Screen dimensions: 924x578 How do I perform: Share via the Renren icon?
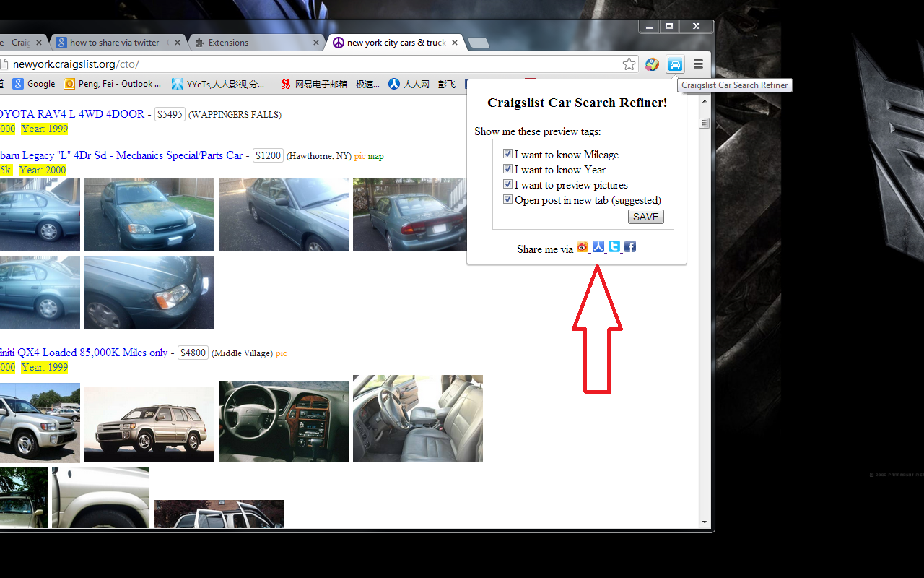coord(598,247)
